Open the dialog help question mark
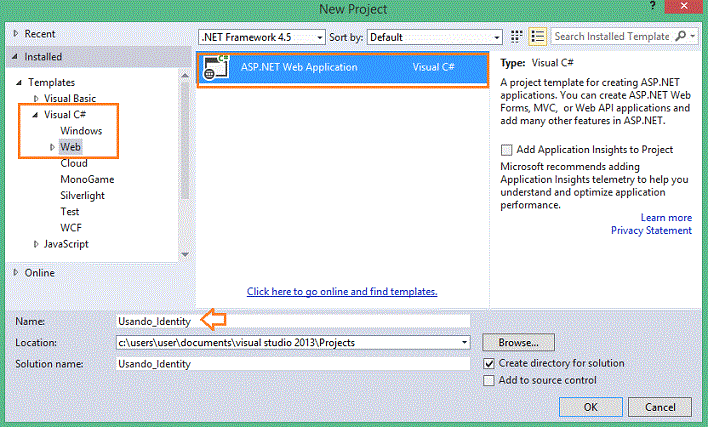 click(652, 6)
